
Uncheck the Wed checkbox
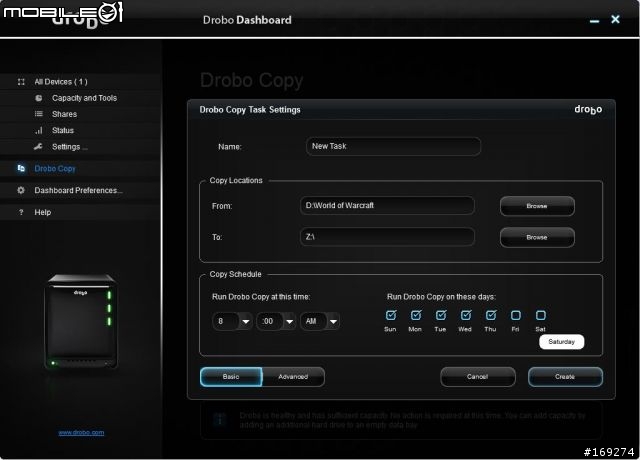point(466,315)
